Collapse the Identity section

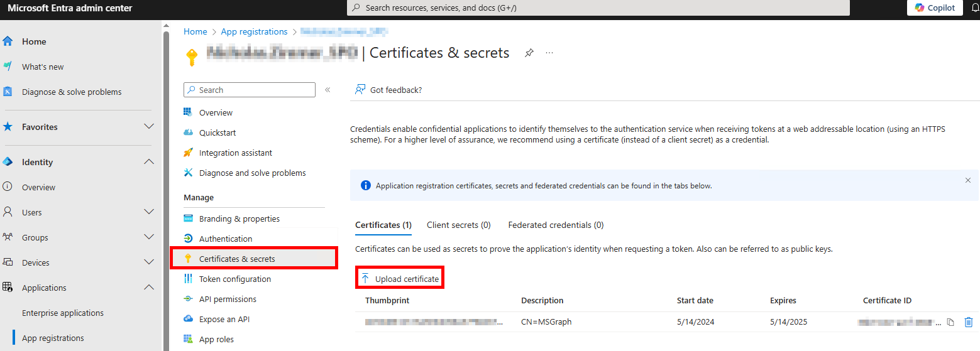pos(149,162)
